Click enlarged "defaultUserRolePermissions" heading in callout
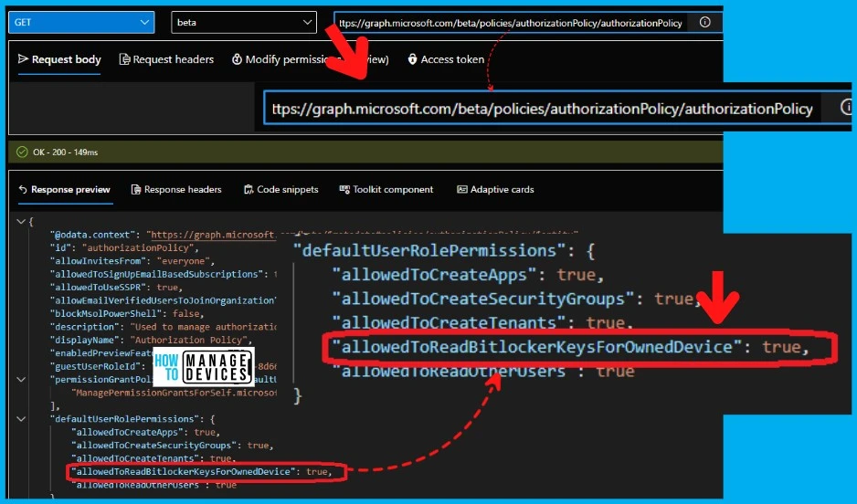857x504 pixels. tap(444, 251)
